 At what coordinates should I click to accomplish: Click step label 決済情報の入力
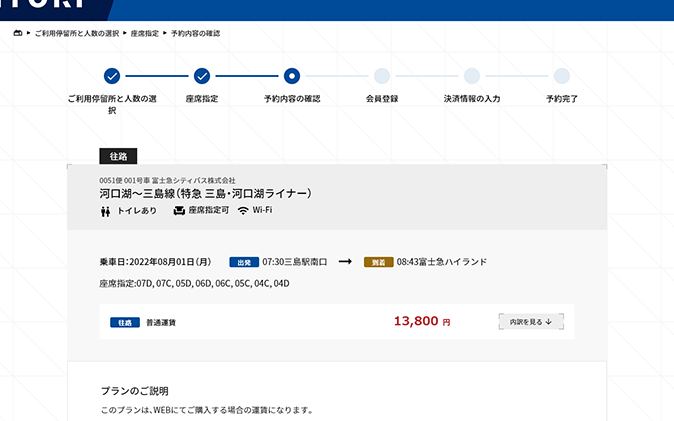click(472, 99)
